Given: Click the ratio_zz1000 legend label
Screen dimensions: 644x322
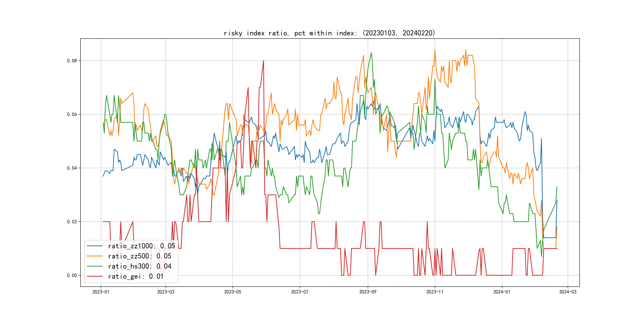Looking at the screenshot, I should [142, 246].
